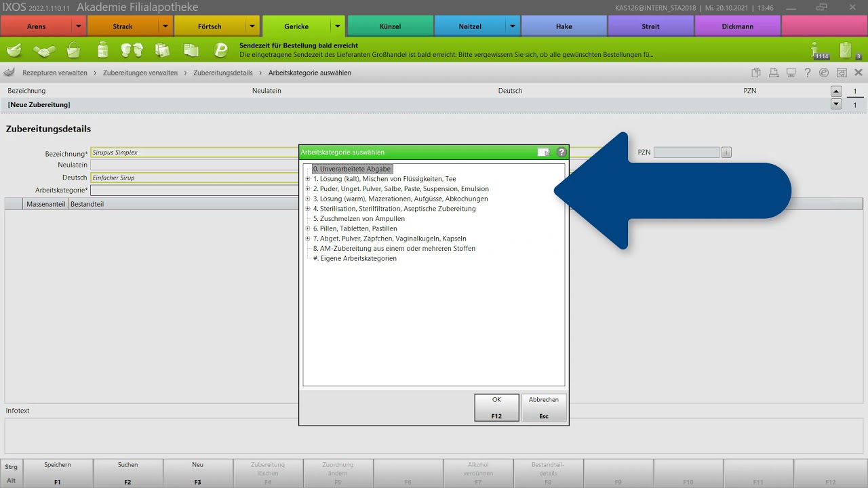Click the copy pages icon in breadcrumb bar

click(756, 73)
